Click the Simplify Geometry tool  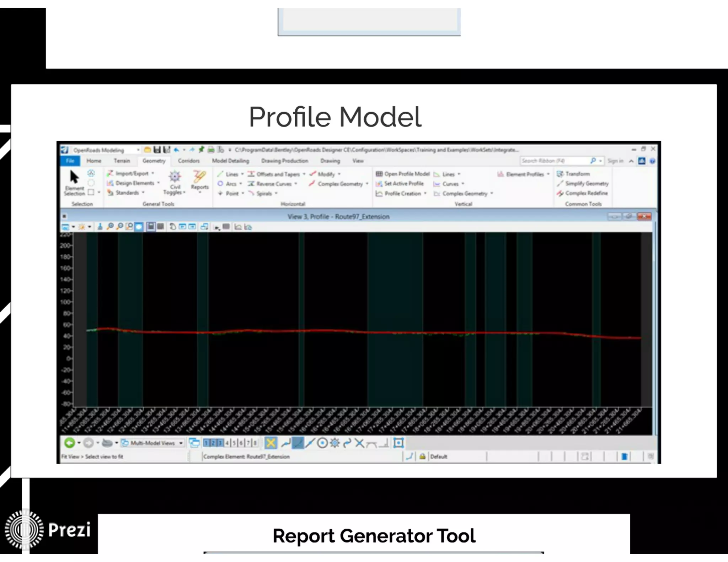coord(583,184)
